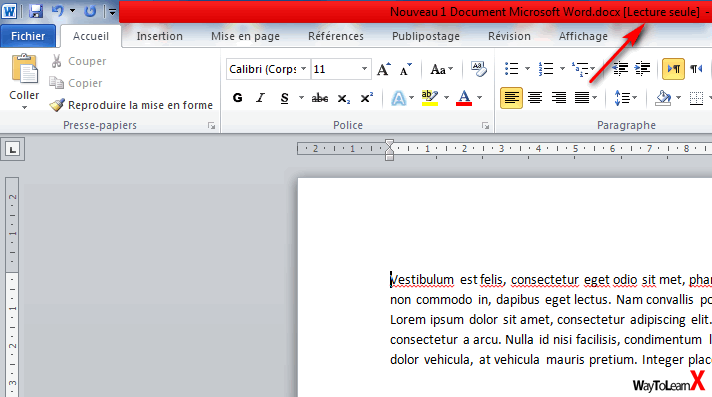Switch to the Accueil tab
The height and width of the screenshot is (397, 712).
91,36
